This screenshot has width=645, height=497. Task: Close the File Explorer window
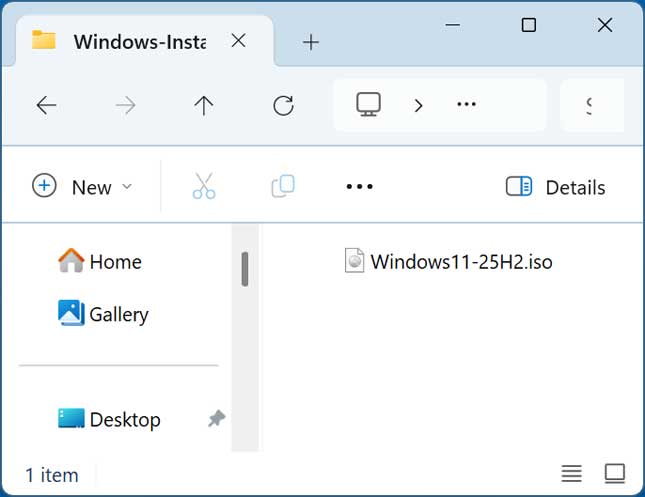[605, 25]
